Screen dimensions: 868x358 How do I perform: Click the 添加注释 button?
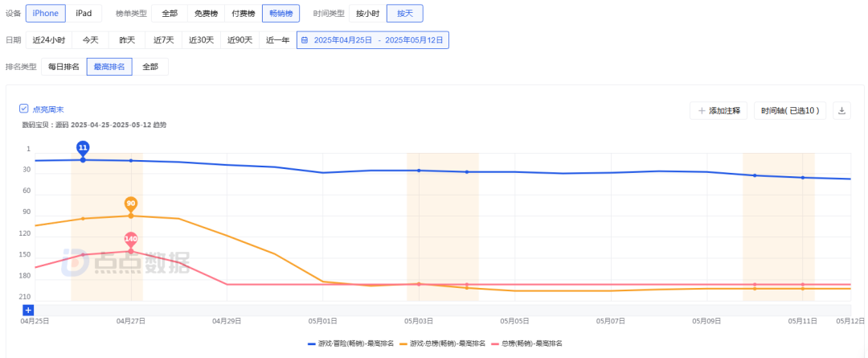719,111
